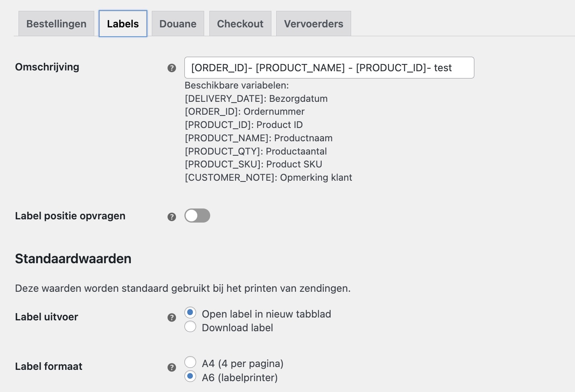Open the help tooltip for Label formaat
Image resolution: width=575 pixels, height=392 pixels.
(x=172, y=367)
